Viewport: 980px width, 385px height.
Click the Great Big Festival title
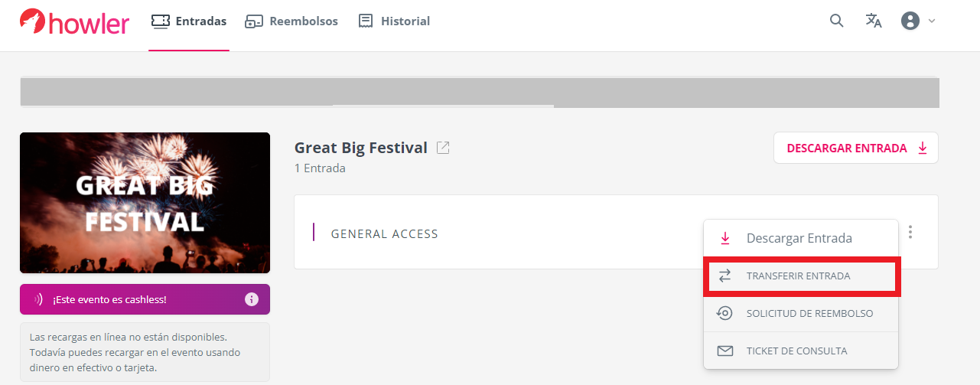point(361,148)
